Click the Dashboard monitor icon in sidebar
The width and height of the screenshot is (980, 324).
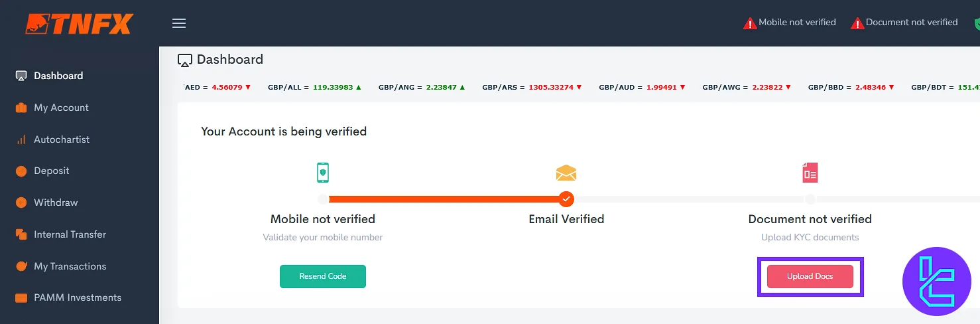click(21, 76)
